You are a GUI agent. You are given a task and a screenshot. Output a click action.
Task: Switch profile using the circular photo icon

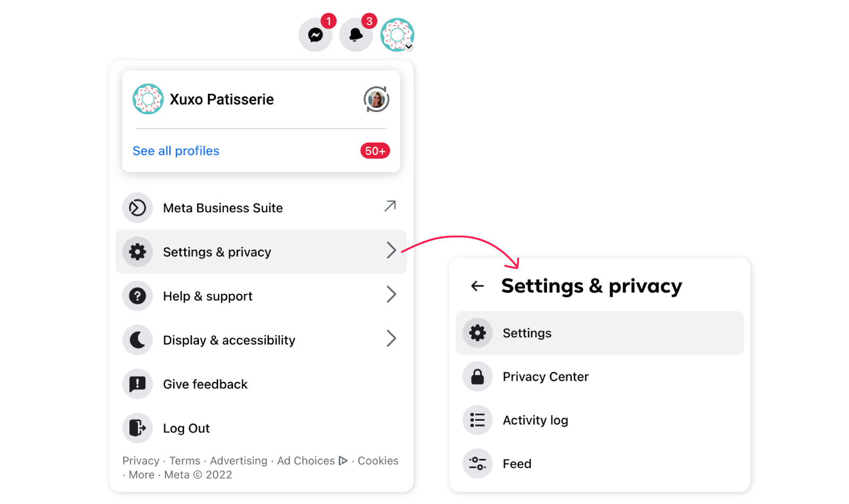tap(376, 99)
